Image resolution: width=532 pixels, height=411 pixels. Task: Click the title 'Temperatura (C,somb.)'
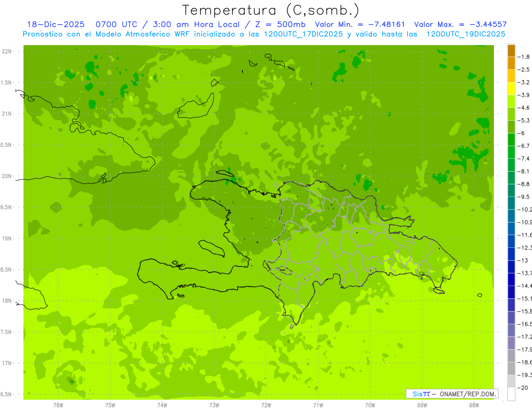pyautogui.click(x=271, y=10)
